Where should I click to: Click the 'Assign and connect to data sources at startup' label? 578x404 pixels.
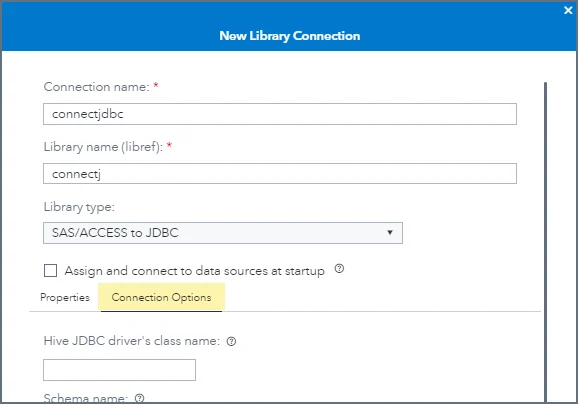pos(195,271)
